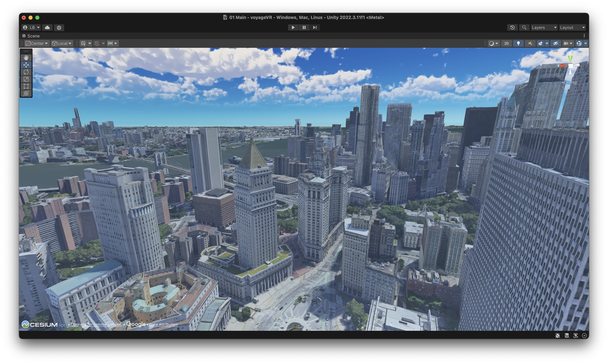This screenshot has height=364, width=608.
Task: Expand the scene camera dropdown arrow
Action: click(571, 43)
